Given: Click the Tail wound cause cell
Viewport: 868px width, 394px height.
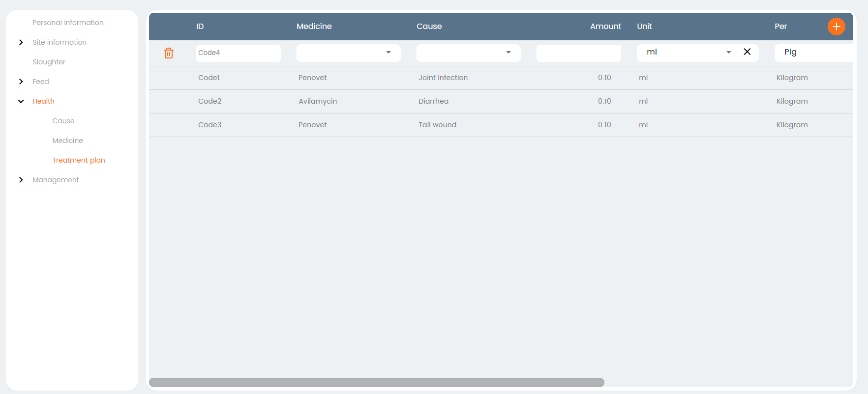Looking at the screenshot, I should click(x=437, y=125).
